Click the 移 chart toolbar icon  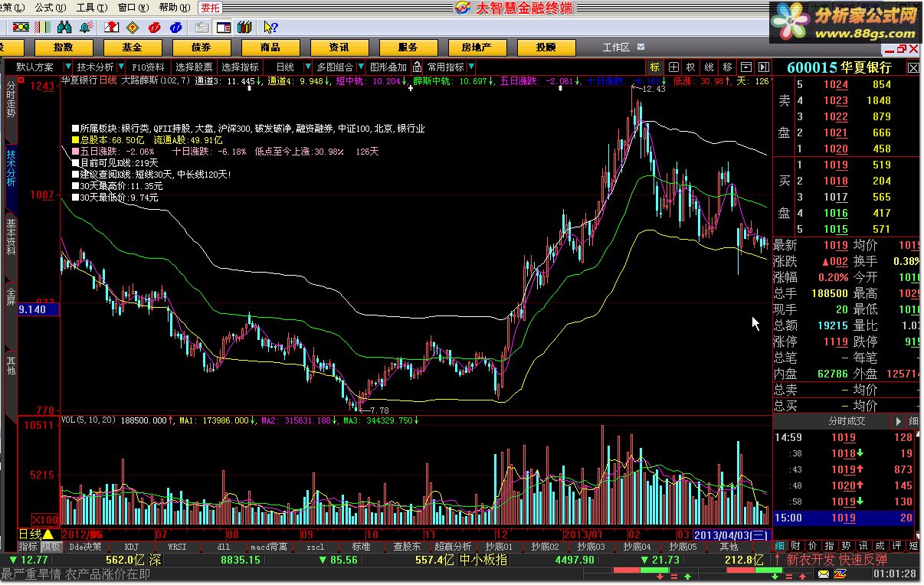727,67
